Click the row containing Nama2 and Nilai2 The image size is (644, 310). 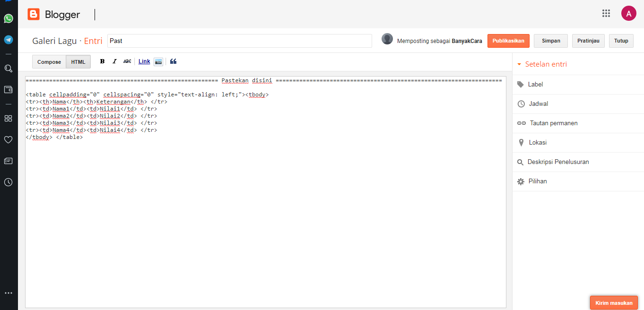point(92,116)
